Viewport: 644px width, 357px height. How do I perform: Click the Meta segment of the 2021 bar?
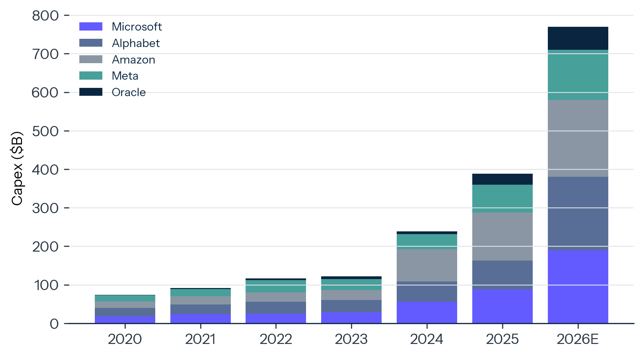click(200, 293)
